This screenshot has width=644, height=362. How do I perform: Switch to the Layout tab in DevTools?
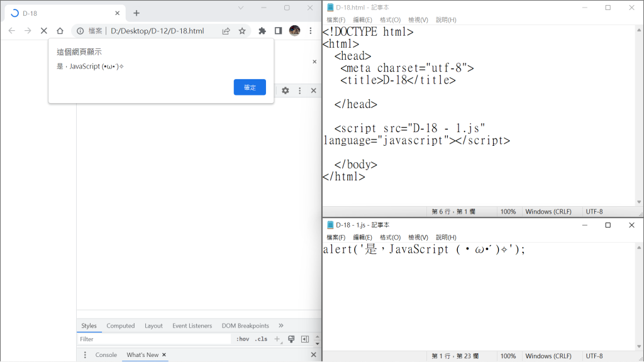(x=153, y=326)
